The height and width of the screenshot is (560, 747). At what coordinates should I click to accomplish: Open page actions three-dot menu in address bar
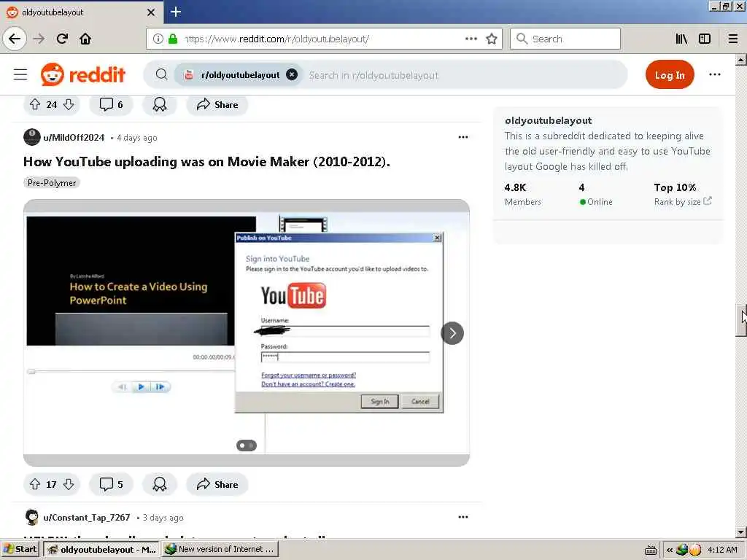coord(471,39)
